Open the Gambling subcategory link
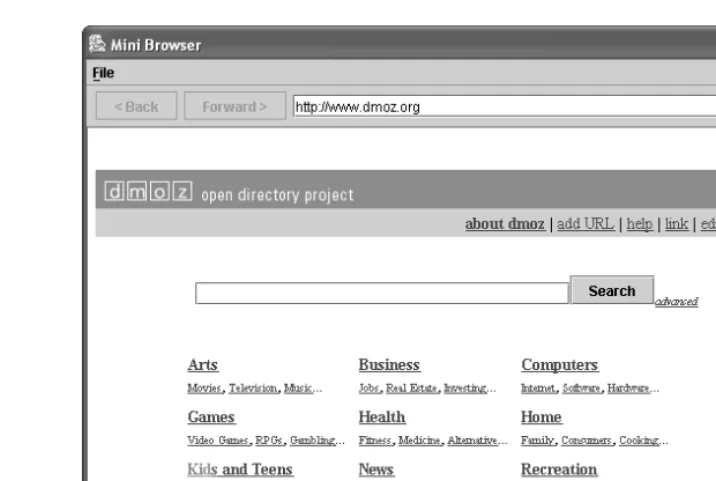 [312, 440]
